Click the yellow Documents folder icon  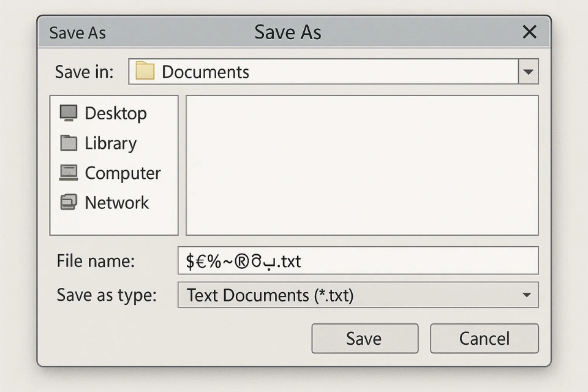(x=145, y=72)
